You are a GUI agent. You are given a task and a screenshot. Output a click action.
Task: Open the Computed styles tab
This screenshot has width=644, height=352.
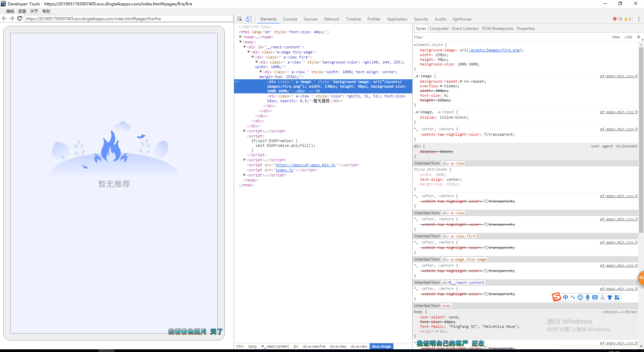439,29
